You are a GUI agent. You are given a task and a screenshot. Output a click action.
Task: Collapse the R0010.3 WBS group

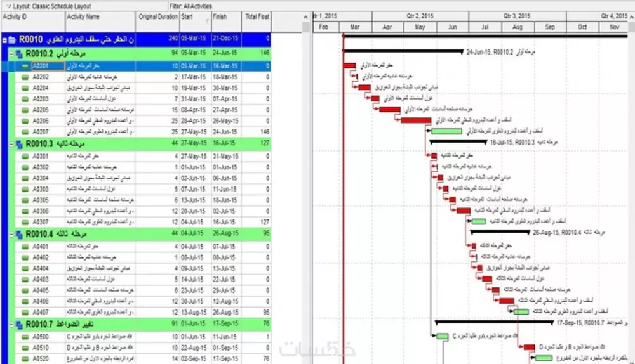[x=11, y=143]
